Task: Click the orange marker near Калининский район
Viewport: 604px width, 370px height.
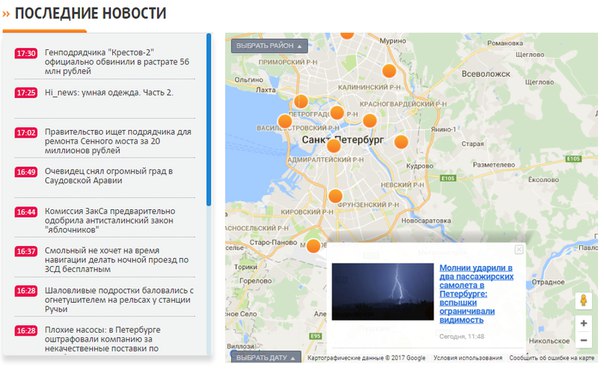Action: (x=389, y=71)
